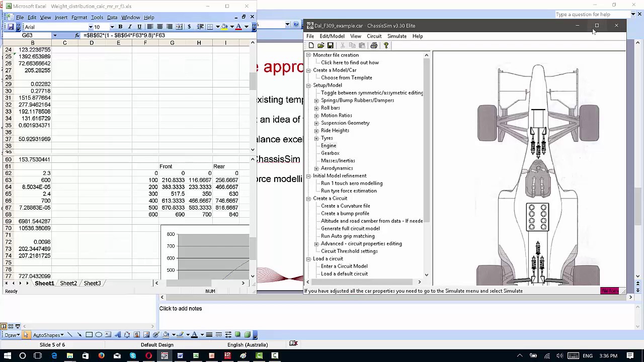The width and height of the screenshot is (644, 362).
Task: Open the Draw menu dropdown
Action: (x=12, y=335)
